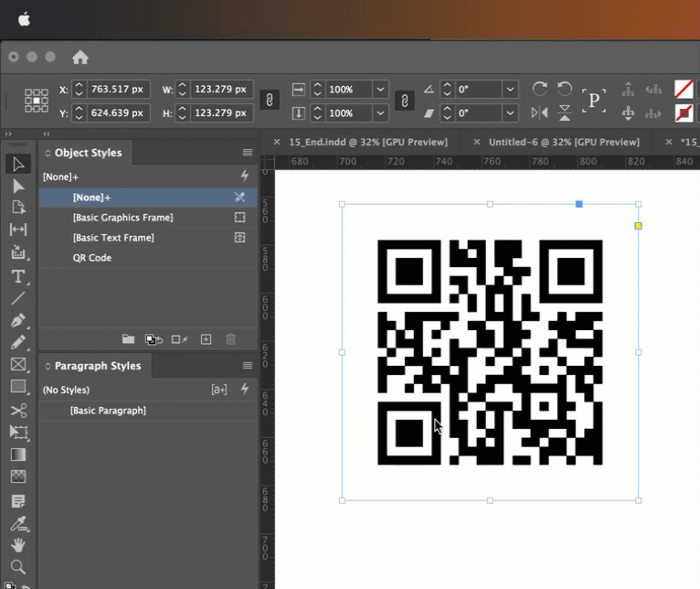Select the Content Collector tool

point(18,252)
